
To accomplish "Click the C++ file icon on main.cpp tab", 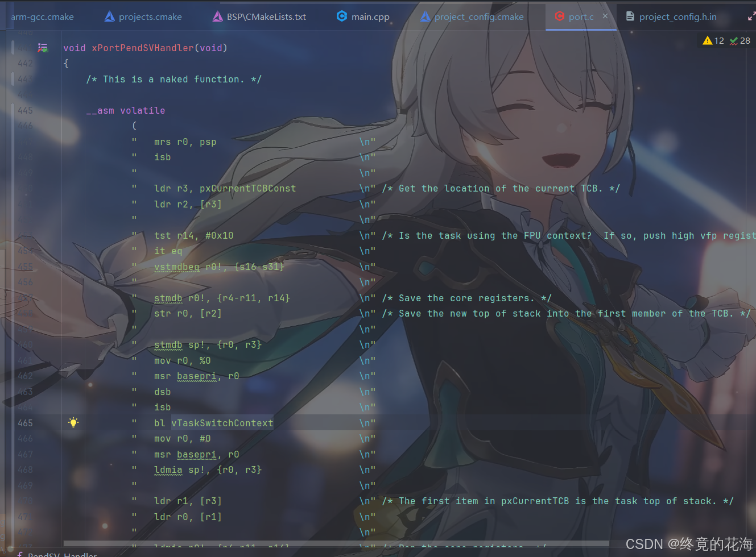I will [342, 16].
